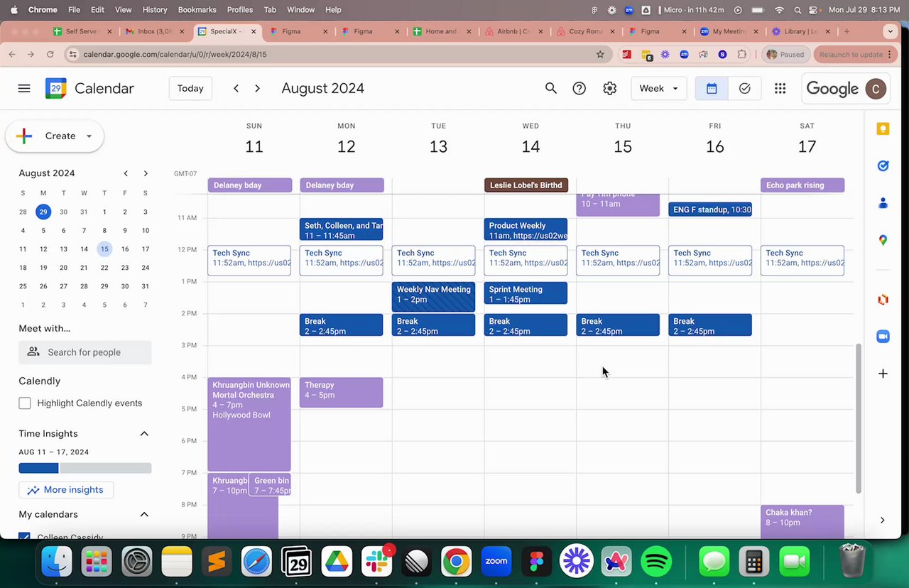Go to previous month in mini calendar
909x588 pixels.
point(126,173)
